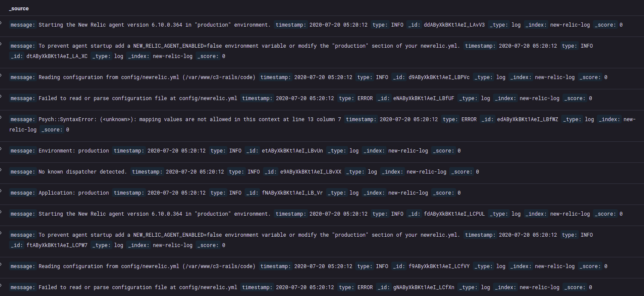This screenshot has width=644, height=296.
Task: Click timestamp value in 'No known dispatcher detected' row
Action: (195, 172)
